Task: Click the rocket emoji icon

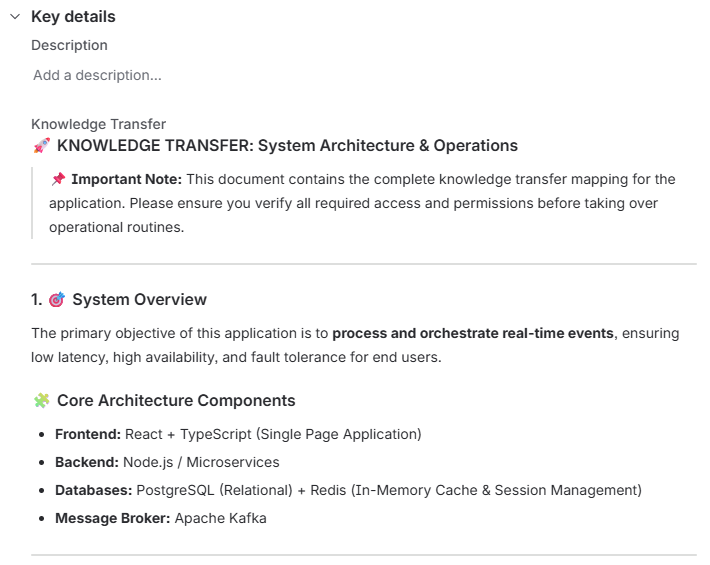Action: [x=42, y=146]
